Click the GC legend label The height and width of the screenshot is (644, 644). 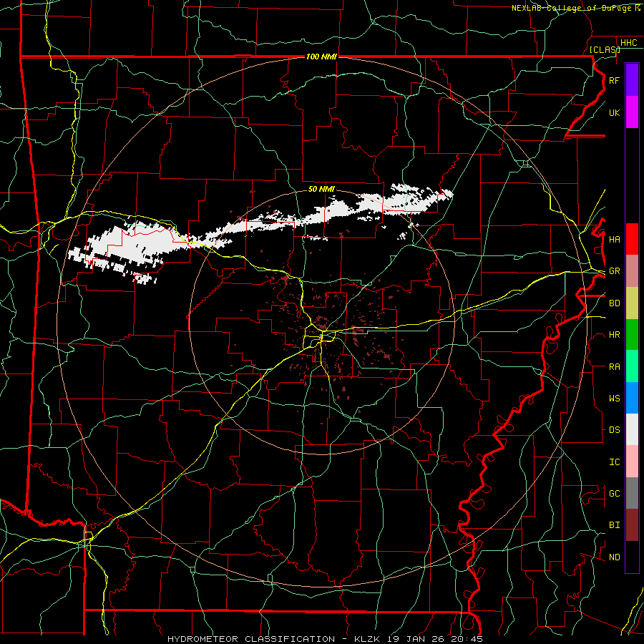614,493
